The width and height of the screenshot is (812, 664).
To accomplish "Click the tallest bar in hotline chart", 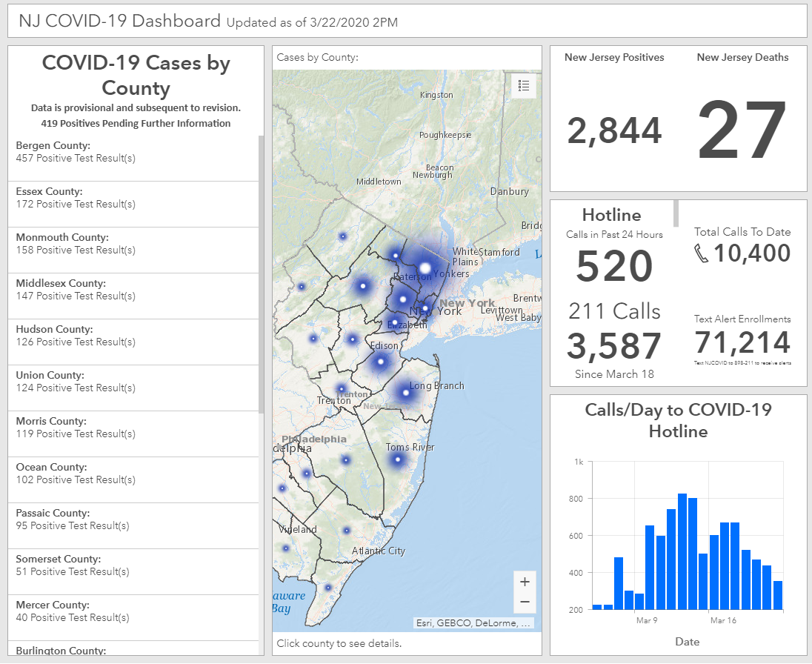I will click(x=682, y=551).
